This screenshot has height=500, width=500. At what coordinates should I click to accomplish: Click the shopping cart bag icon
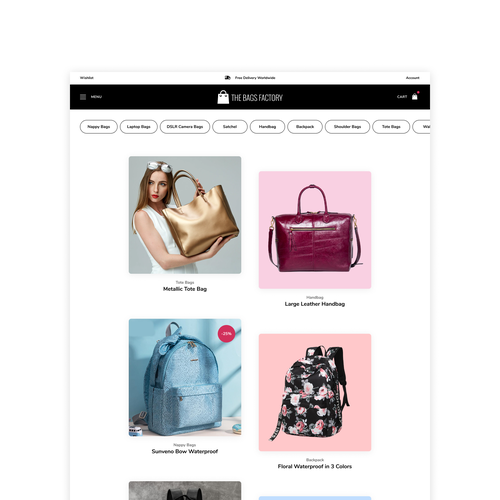click(415, 96)
